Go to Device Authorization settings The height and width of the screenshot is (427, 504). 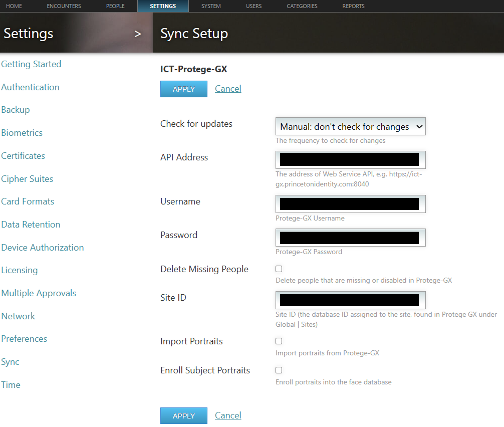coord(43,247)
